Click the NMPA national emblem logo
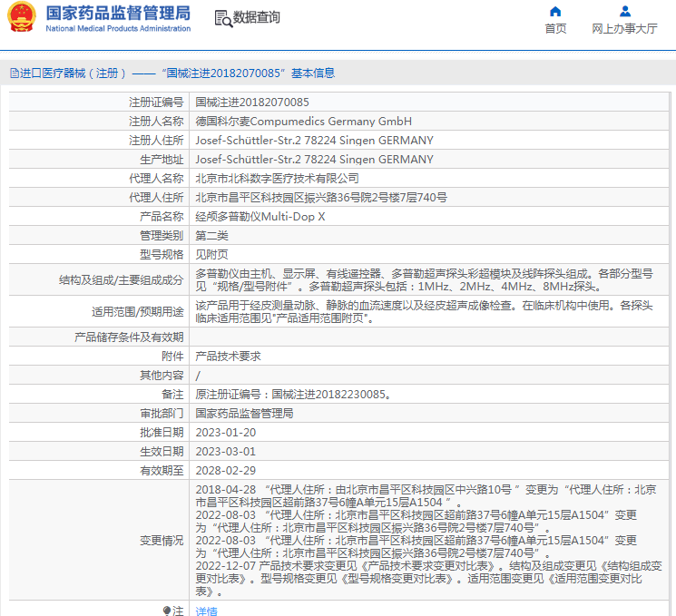This screenshot has height=616, width=676. coord(23,18)
